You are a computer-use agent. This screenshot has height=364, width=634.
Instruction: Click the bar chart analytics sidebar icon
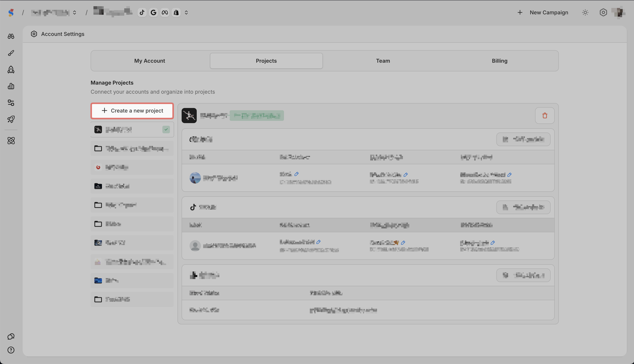tap(11, 86)
